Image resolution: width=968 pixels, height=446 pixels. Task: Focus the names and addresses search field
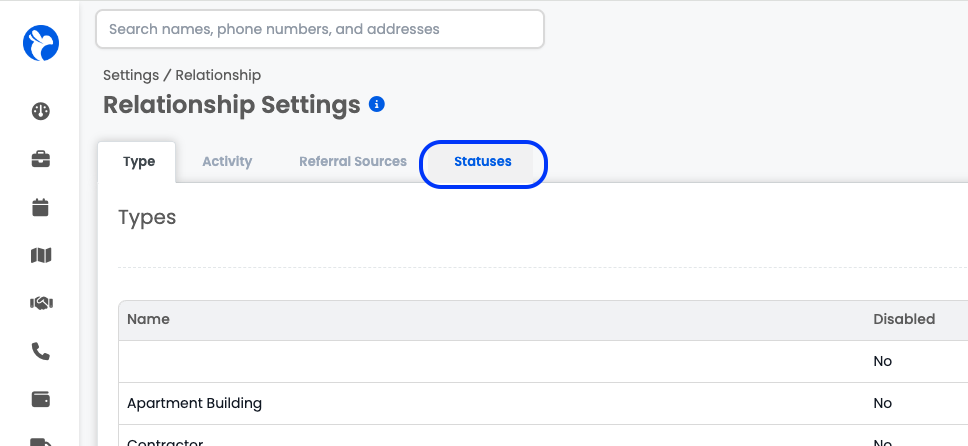pos(320,29)
